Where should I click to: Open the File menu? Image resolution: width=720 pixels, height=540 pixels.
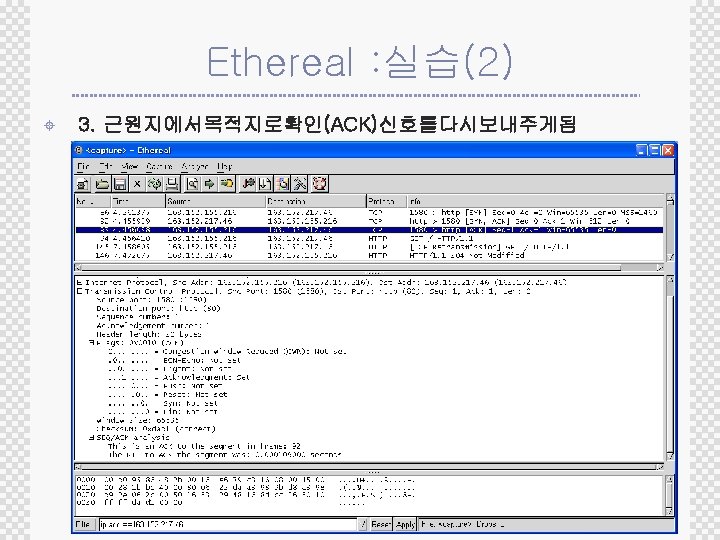pos(83,166)
